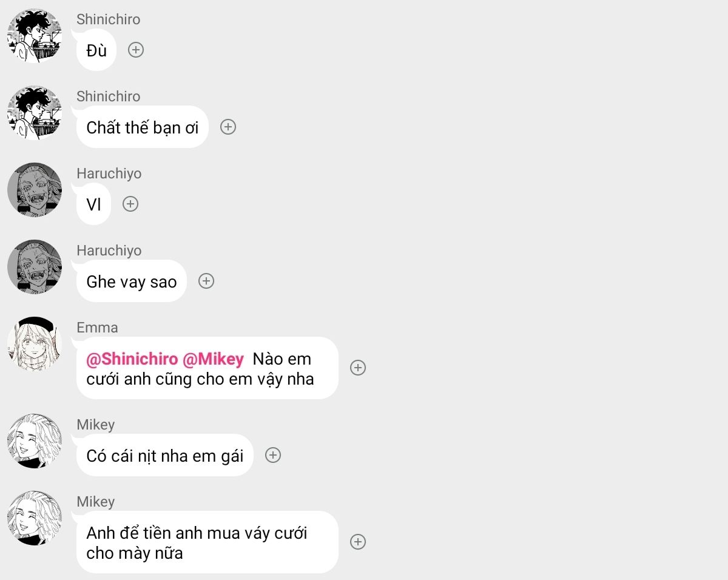Open the @Shinichiro mention in Emma's message
Viewport: 728px width, 580px height.
(x=132, y=359)
